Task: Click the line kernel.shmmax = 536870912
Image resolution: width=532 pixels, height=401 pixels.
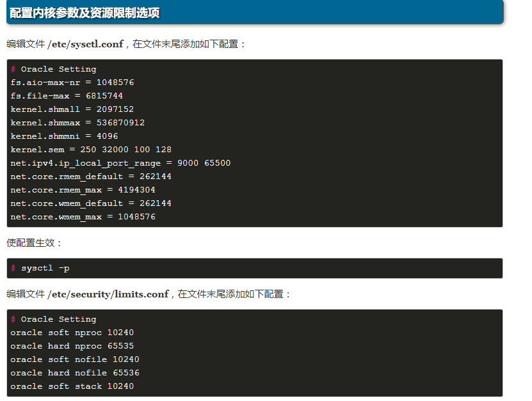Action: [77, 123]
